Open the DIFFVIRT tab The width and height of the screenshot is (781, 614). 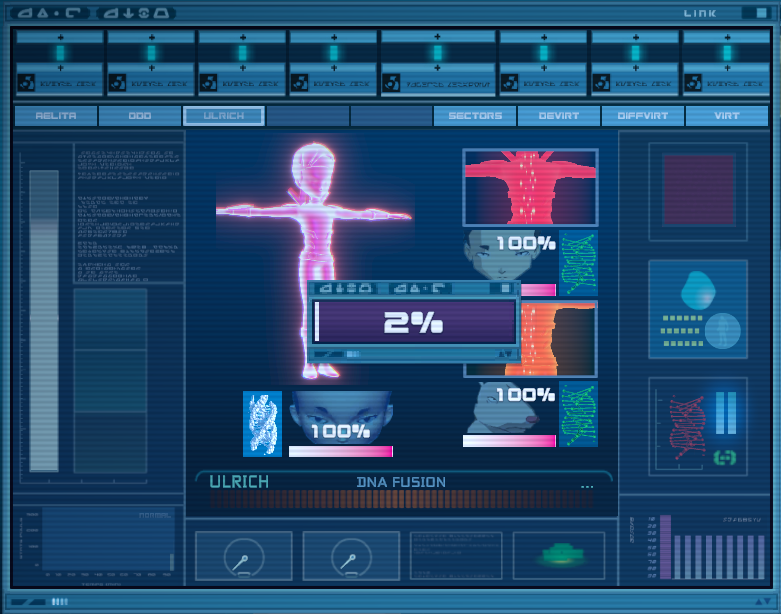[643, 116]
